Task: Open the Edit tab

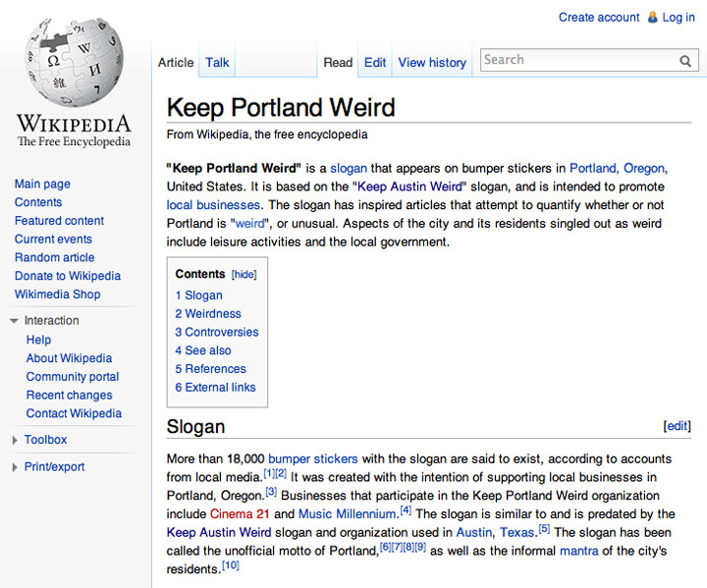Action: point(375,62)
